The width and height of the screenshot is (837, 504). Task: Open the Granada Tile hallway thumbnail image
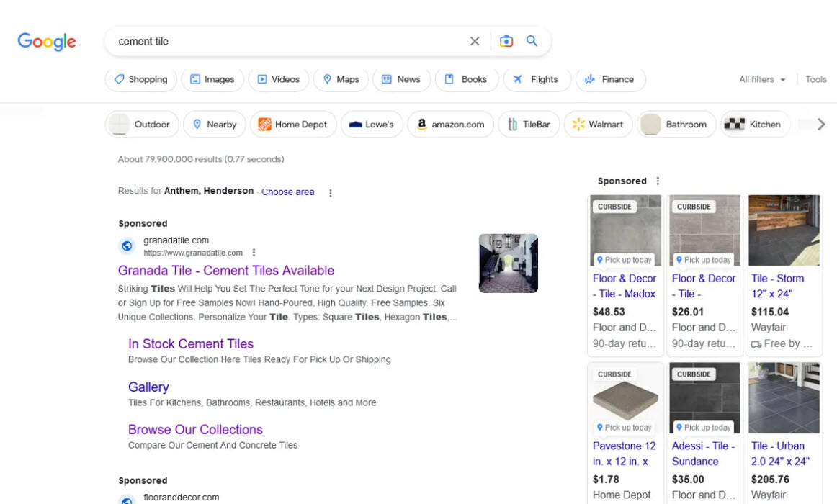509,264
